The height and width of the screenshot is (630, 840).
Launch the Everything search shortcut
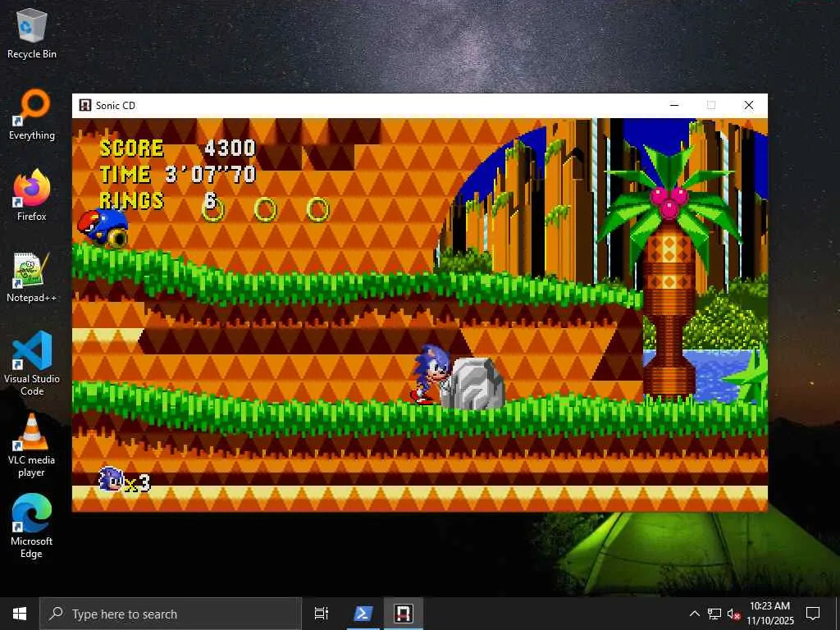click(32, 115)
